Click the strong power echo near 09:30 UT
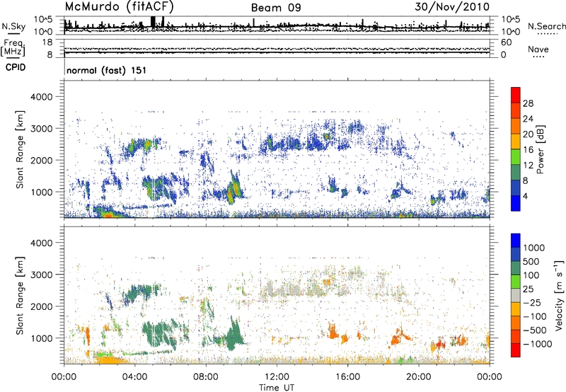Viewport: 566px width, 392px height. [x=233, y=190]
